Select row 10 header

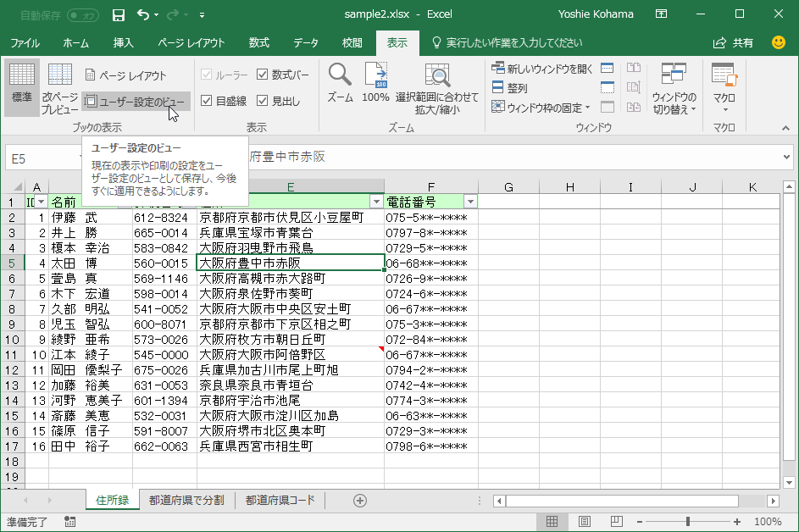tap(12, 340)
